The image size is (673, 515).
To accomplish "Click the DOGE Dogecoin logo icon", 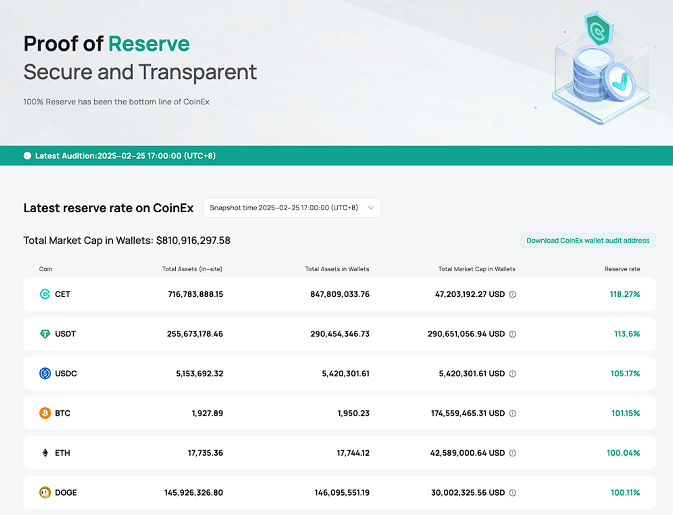I will tap(45, 493).
